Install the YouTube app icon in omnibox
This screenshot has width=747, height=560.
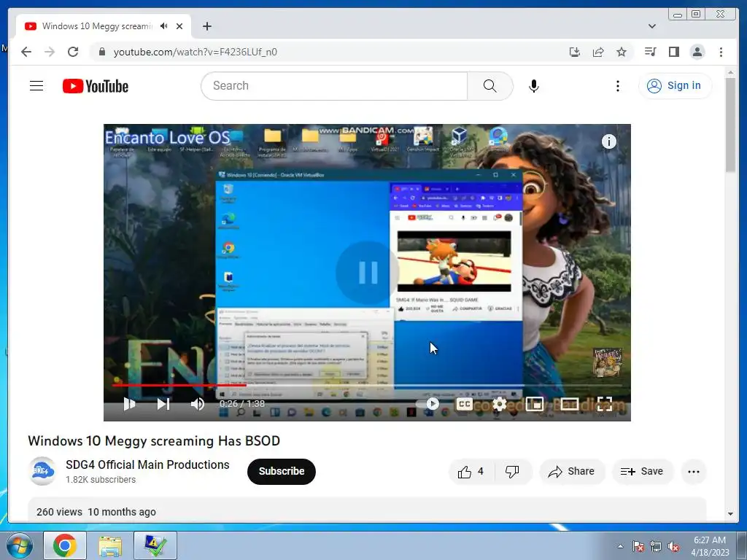pos(575,52)
